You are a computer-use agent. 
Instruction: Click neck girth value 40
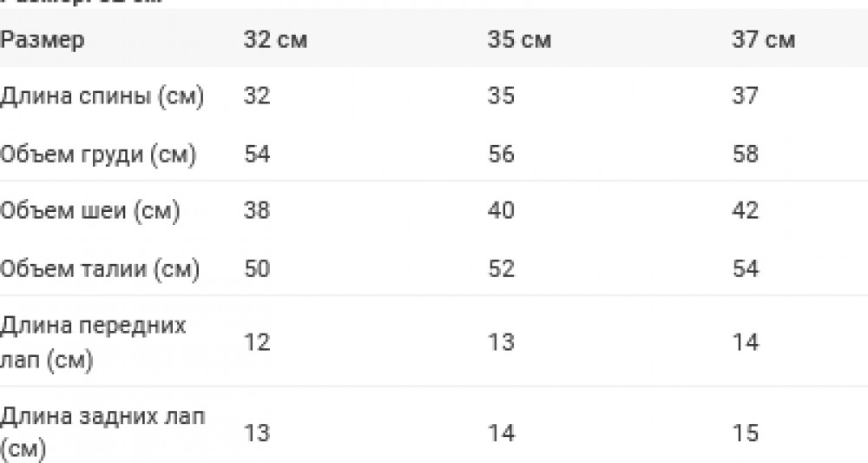coord(501,211)
